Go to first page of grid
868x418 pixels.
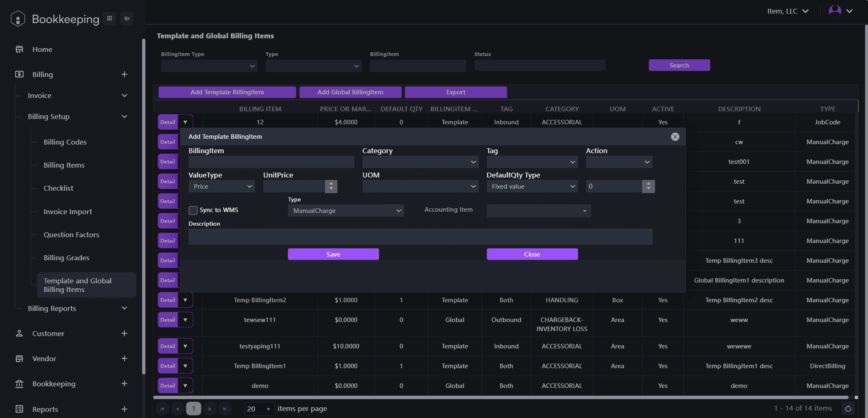162,409
